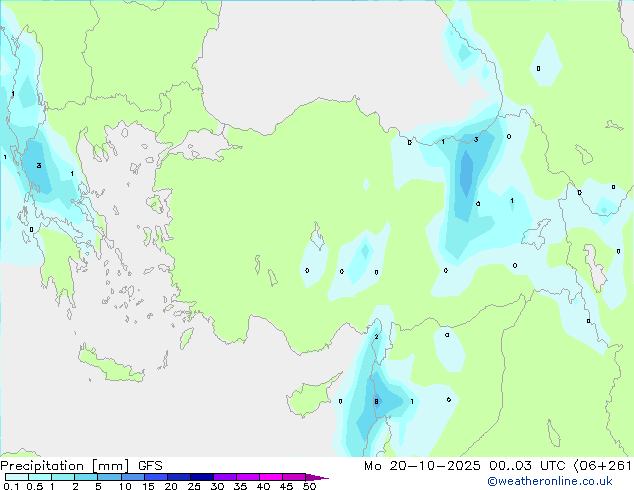The width and height of the screenshot is (634, 490).
Task: Click the 15–20 mm legend swatch
Action: point(155,477)
